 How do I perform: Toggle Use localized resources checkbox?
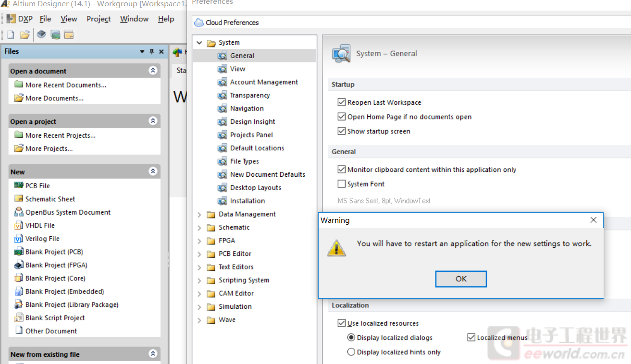click(x=342, y=323)
